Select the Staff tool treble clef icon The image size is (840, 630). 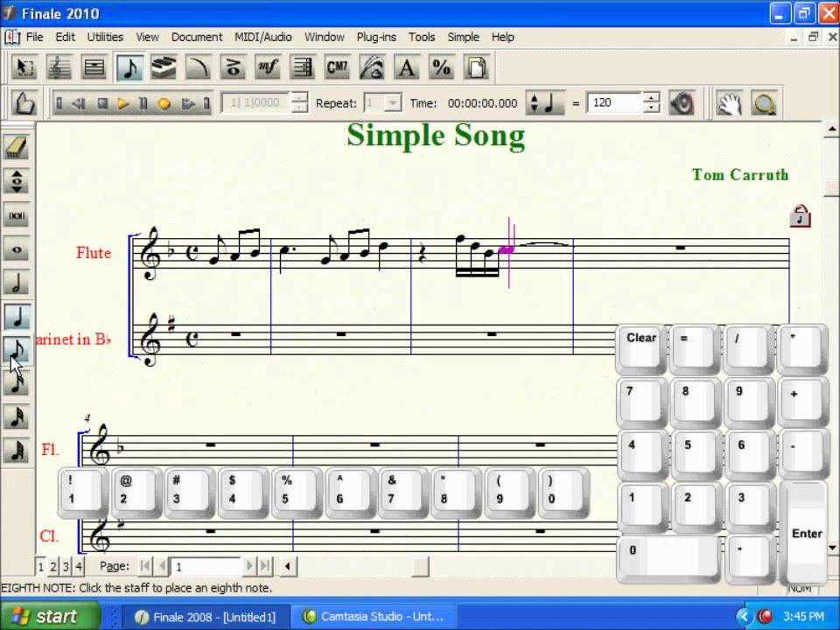(x=59, y=68)
